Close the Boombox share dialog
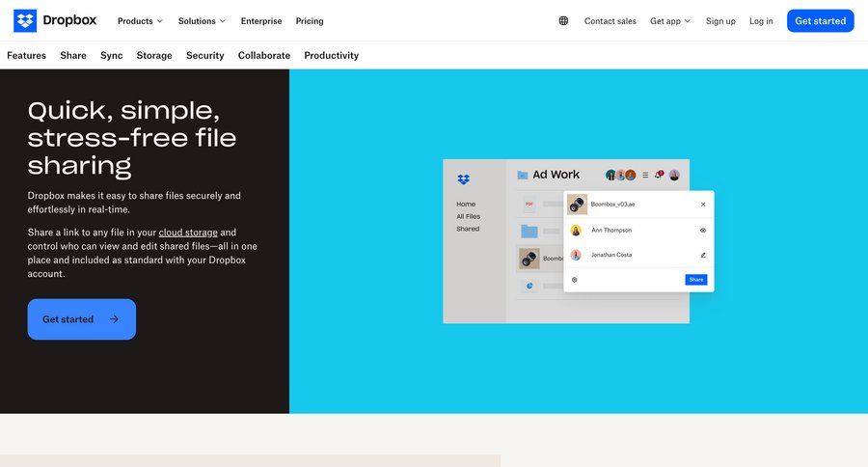 (703, 205)
